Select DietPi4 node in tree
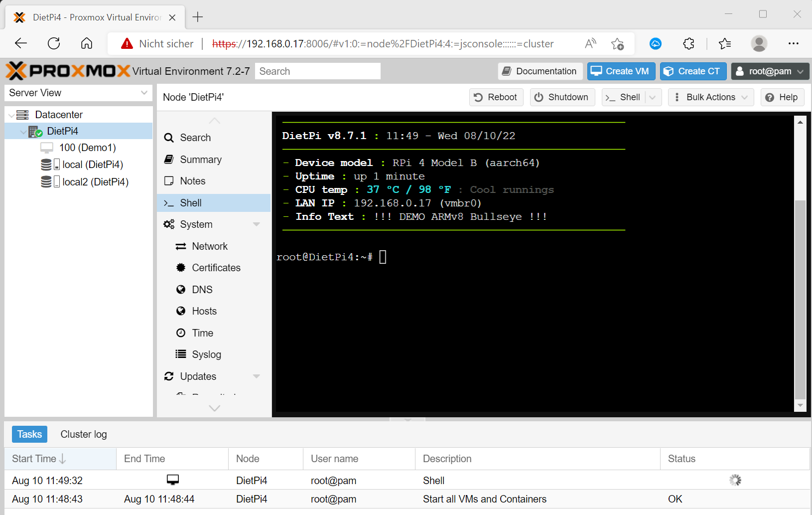812x515 pixels. click(62, 131)
